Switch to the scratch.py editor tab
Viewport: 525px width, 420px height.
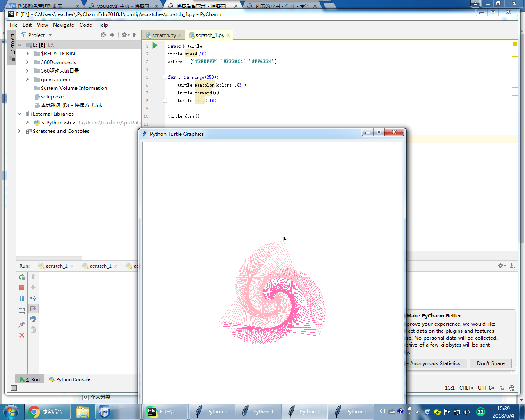[164, 35]
